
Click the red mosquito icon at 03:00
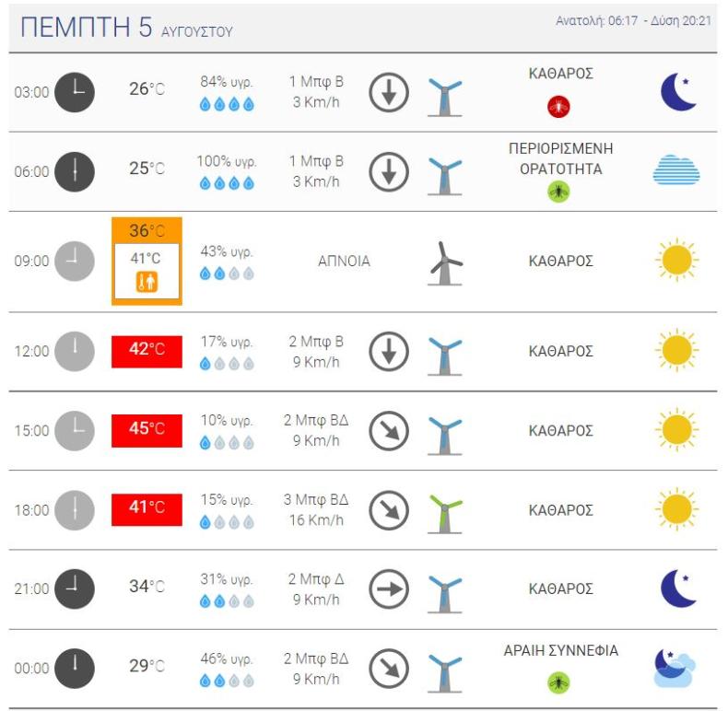coord(558,107)
